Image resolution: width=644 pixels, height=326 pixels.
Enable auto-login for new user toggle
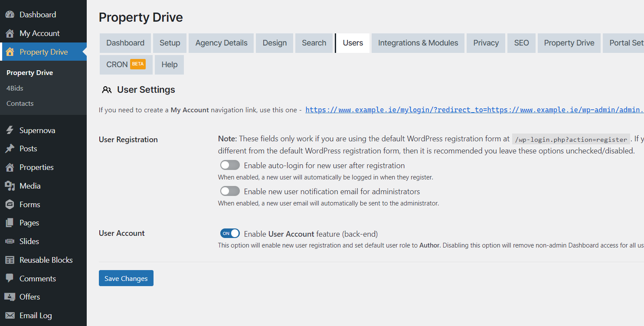(229, 165)
